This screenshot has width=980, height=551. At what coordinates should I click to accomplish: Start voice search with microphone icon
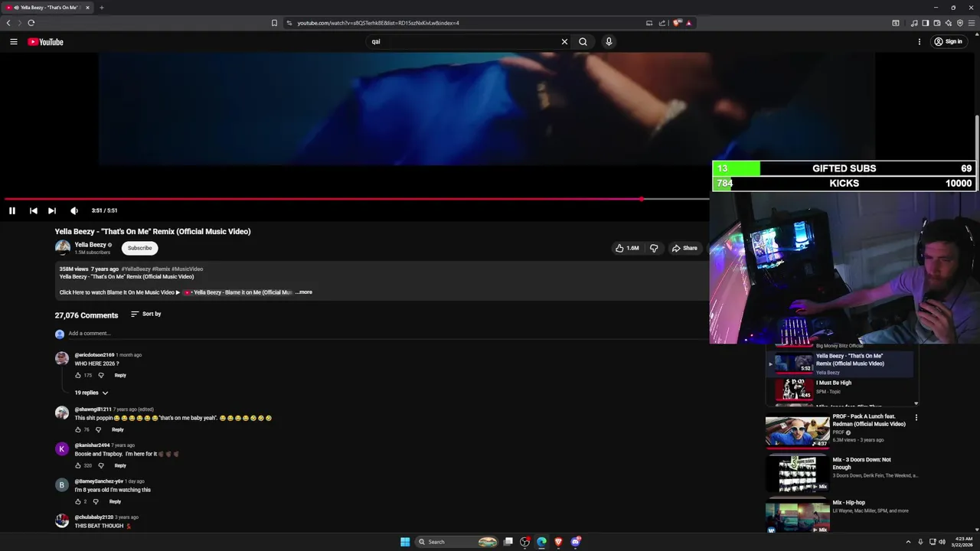point(609,42)
